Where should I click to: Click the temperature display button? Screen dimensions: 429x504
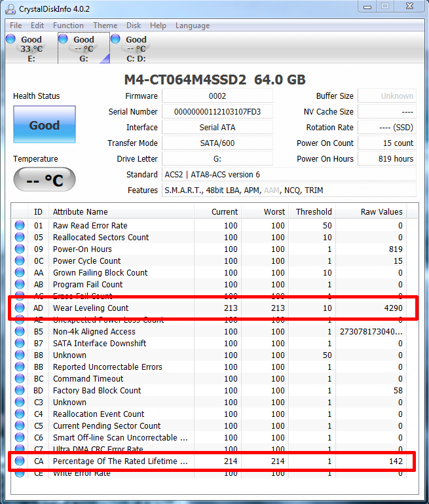45,179
